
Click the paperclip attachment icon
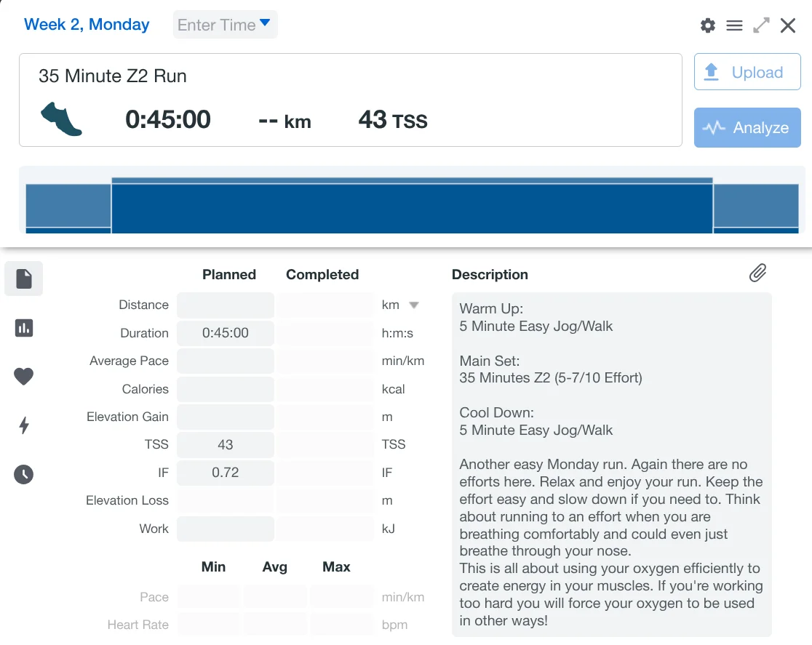point(757,273)
